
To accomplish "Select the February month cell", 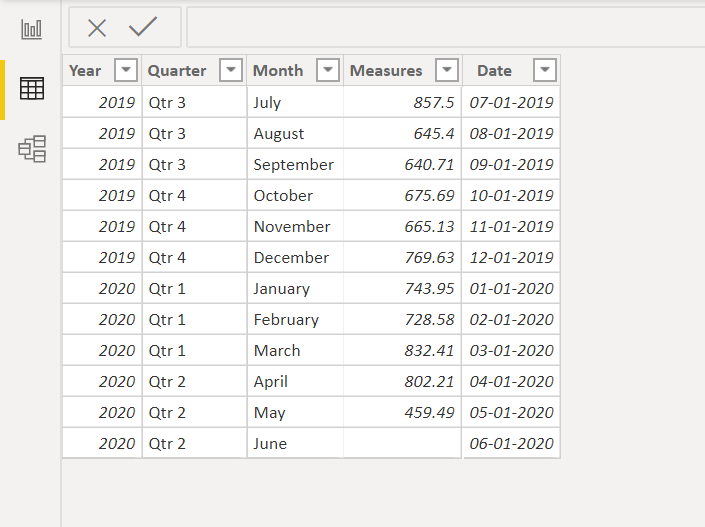I will coord(295,320).
